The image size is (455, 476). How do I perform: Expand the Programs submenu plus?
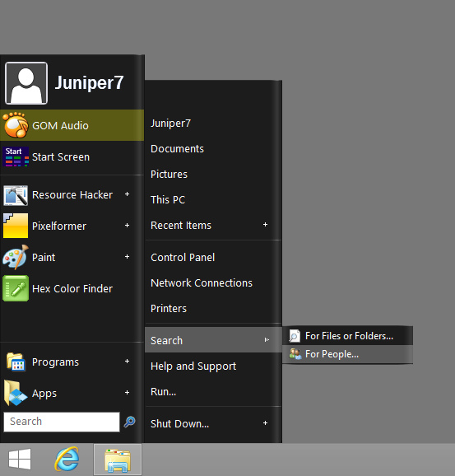(x=127, y=361)
